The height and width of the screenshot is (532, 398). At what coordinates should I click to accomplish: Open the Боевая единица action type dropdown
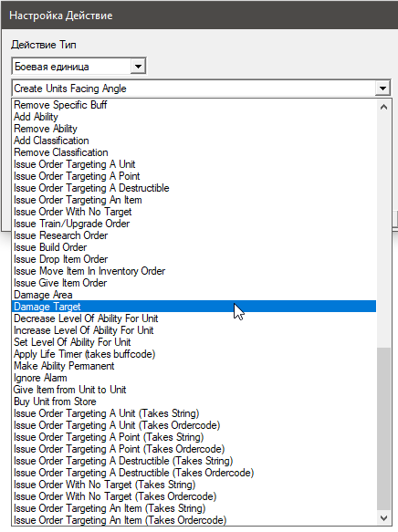(138, 67)
